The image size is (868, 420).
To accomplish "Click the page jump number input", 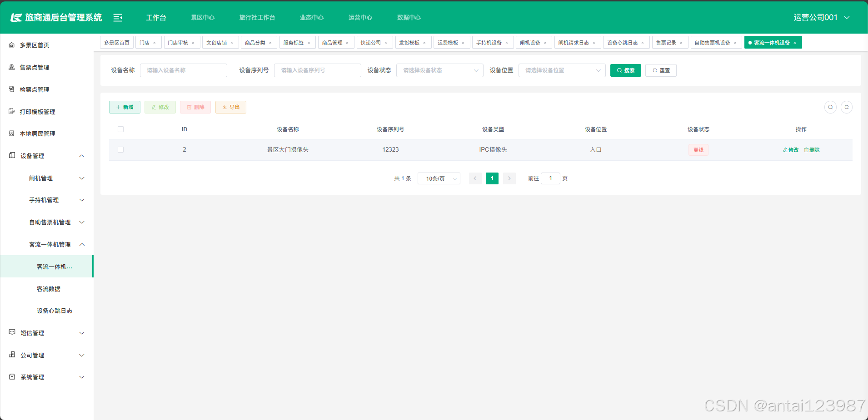I will click(550, 178).
